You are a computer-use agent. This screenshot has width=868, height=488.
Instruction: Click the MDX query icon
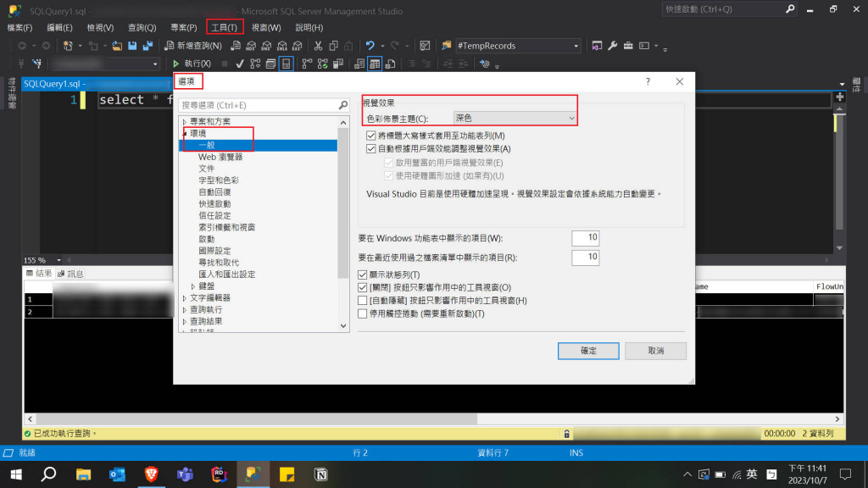(x=251, y=46)
